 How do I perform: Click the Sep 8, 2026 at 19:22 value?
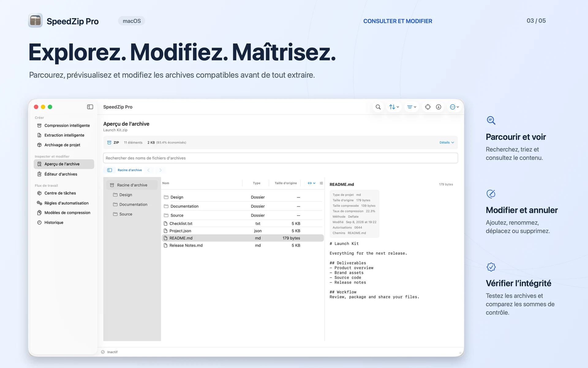[x=361, y=222]
